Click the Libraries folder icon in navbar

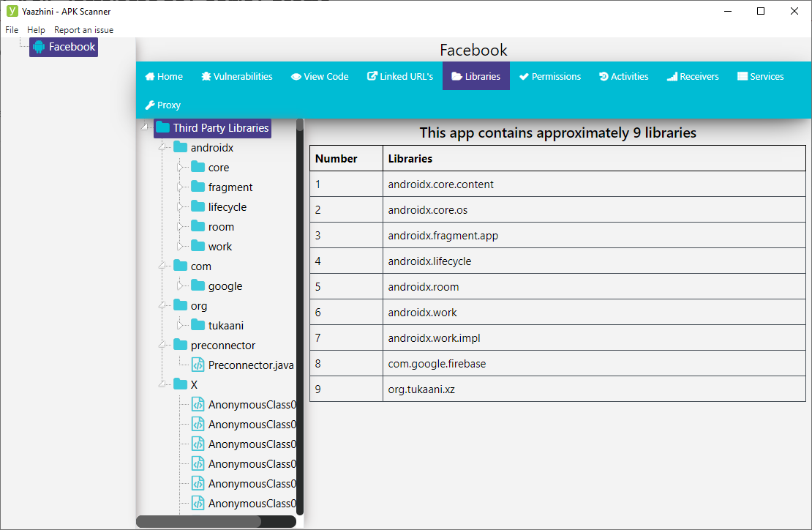(456, 76)
